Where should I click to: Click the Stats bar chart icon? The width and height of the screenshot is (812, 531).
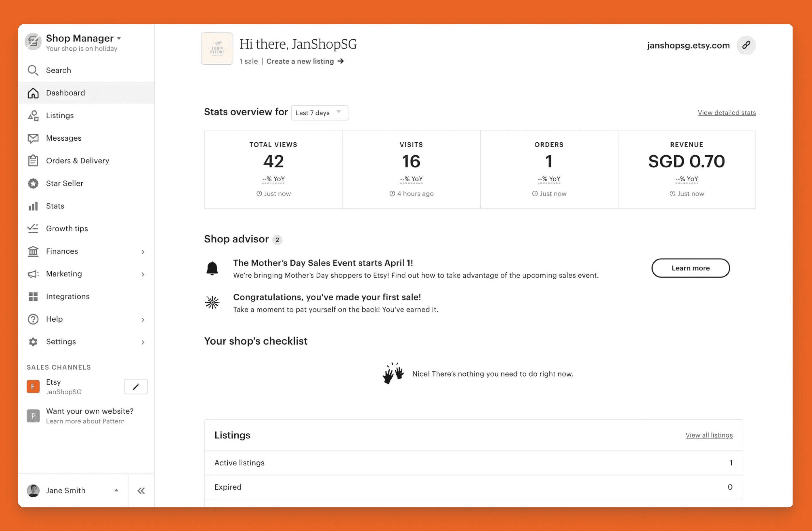pyautogui.click(x=33, y=206)
